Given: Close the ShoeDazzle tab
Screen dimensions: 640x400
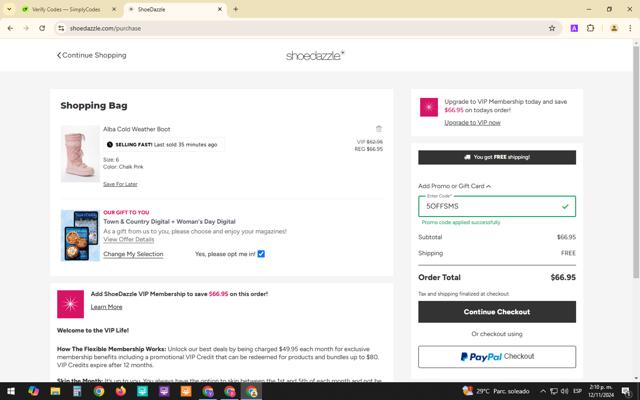Looking at the screenshot, I should pos(220,9).
